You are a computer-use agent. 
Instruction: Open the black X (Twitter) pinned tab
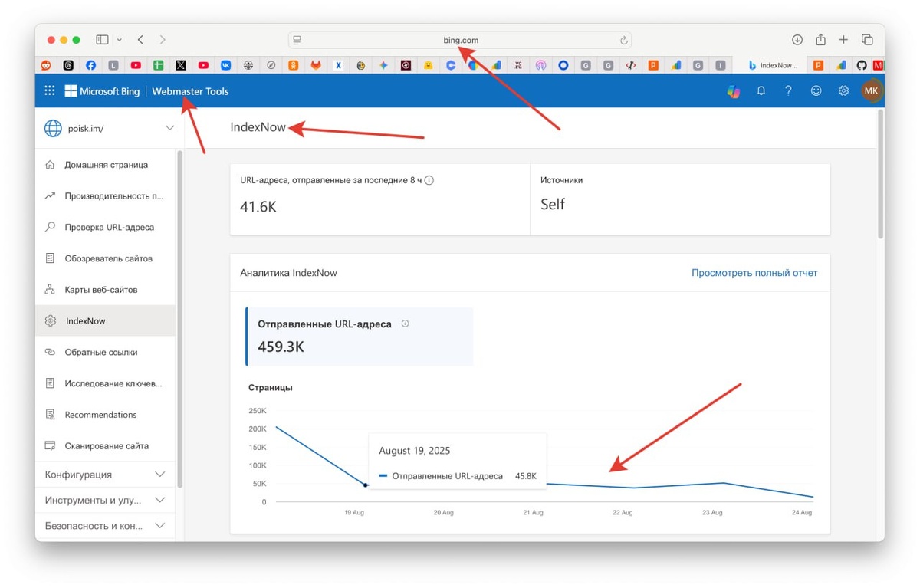(x=181, y=66)
